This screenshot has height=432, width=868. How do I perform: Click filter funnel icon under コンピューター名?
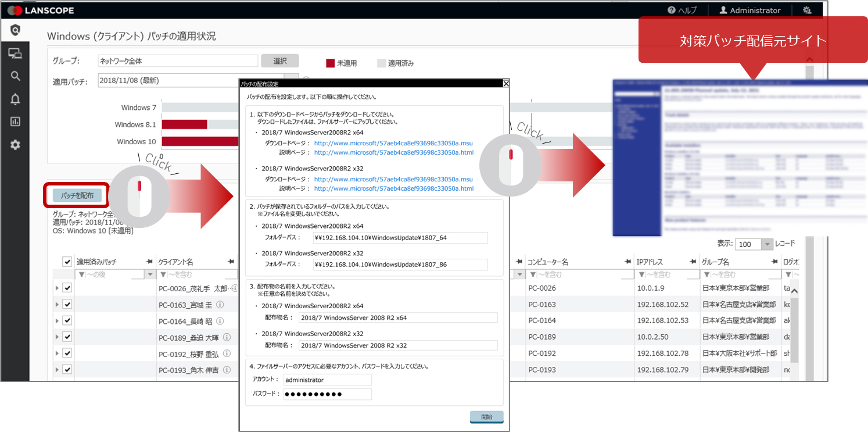click(532, 274)
